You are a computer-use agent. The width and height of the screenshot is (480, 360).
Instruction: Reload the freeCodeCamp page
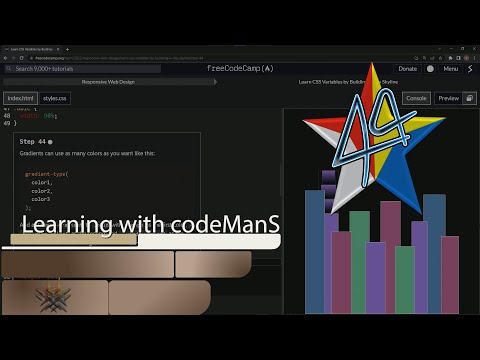(21, 58)
